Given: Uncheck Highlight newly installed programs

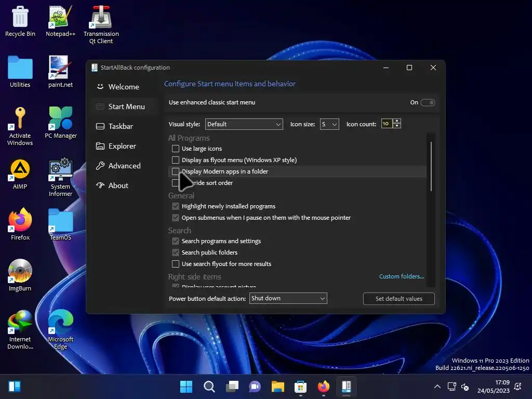Looking at the screenshot, I should [176, 206].
